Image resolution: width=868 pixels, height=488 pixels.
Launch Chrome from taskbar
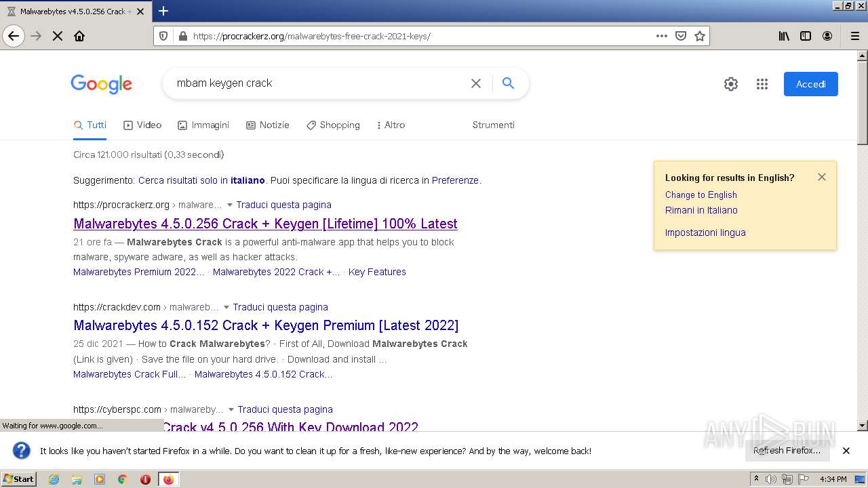[x=123, y=479]
